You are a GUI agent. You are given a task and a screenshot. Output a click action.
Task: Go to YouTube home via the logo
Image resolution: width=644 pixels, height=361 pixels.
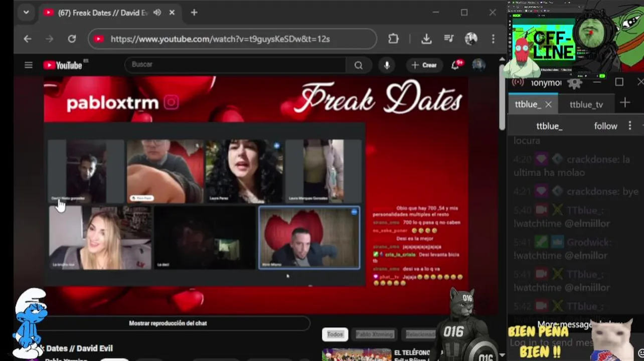coord(63,65)
